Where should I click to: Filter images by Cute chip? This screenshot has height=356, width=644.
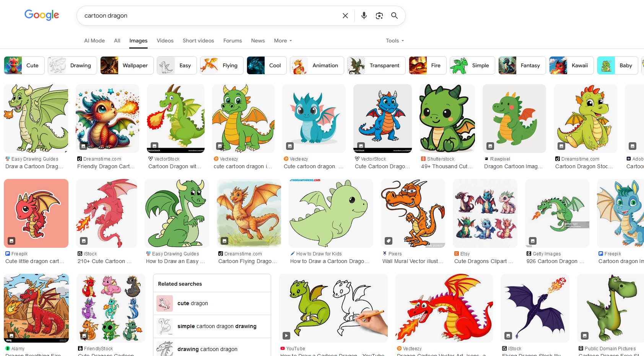tap(24, 65)
